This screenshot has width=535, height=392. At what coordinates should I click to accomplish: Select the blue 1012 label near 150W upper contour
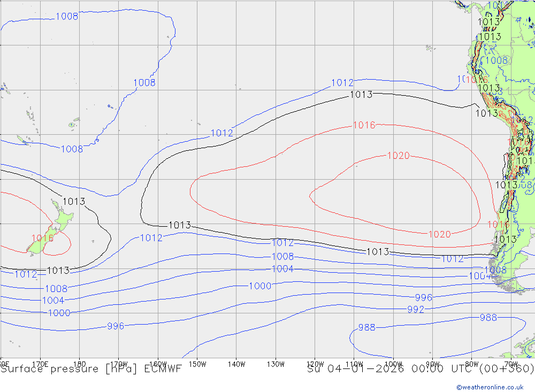[x=222, y=133]
